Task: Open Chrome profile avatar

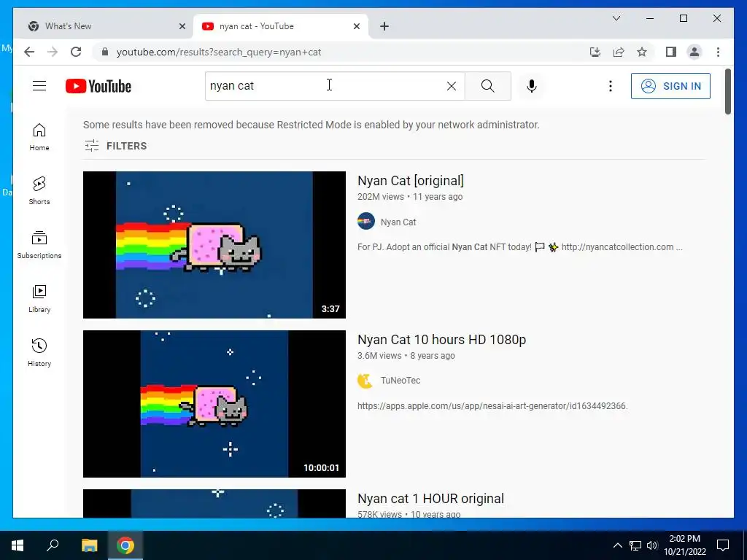Action: 694,52
